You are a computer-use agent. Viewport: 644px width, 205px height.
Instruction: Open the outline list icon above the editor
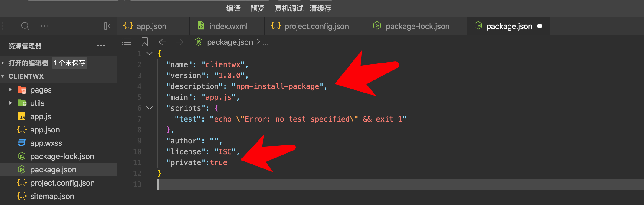click(127, 42)
